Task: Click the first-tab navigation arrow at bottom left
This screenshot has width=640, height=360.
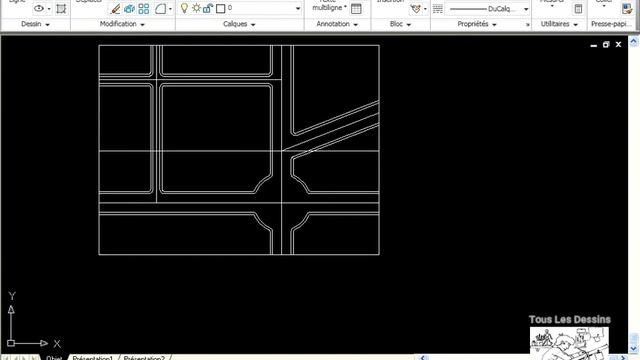Action: click(x=7, y=358)
